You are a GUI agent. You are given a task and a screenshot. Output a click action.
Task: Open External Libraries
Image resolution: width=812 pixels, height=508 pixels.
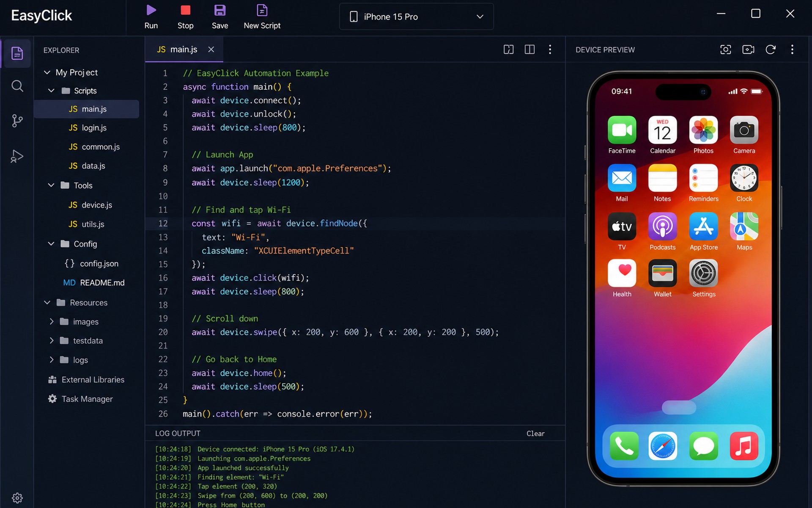pyautogui.click(x=86, y=380)
